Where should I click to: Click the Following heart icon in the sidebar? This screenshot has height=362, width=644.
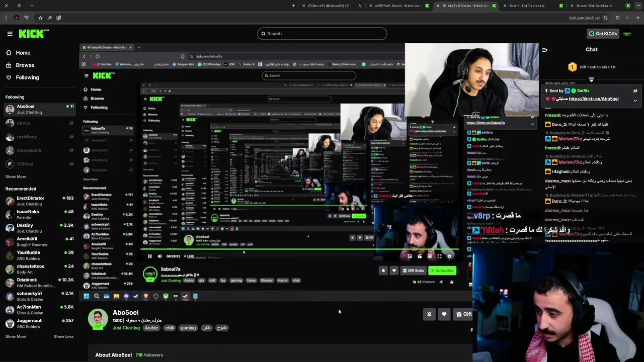tap(9, 77)
